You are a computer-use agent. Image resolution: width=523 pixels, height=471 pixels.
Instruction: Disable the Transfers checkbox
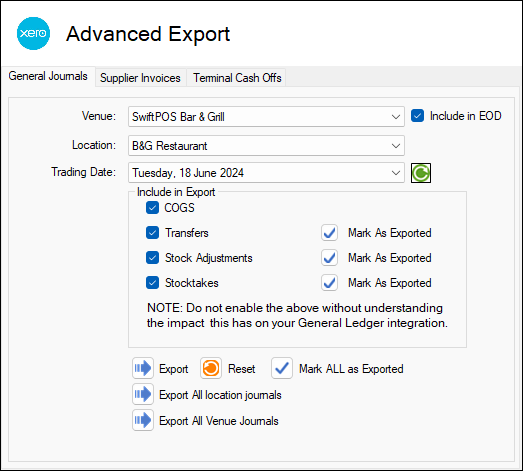pyautogui.click(x=152, y=233)
